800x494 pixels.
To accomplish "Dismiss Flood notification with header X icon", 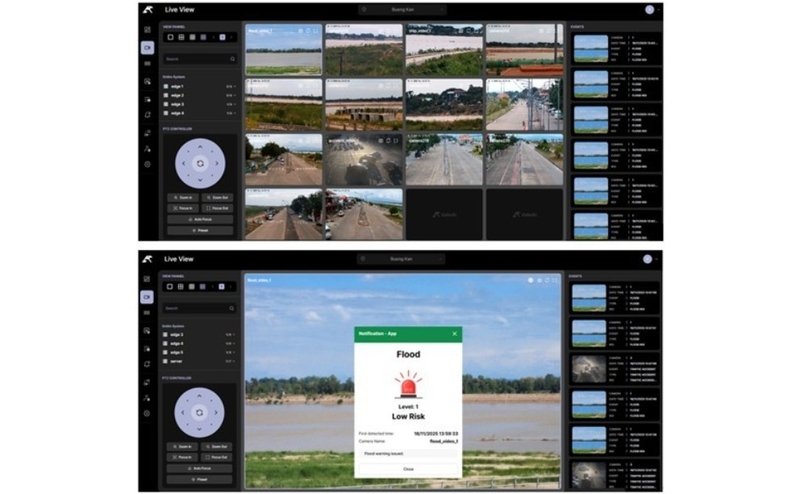I will click(455, 333).
